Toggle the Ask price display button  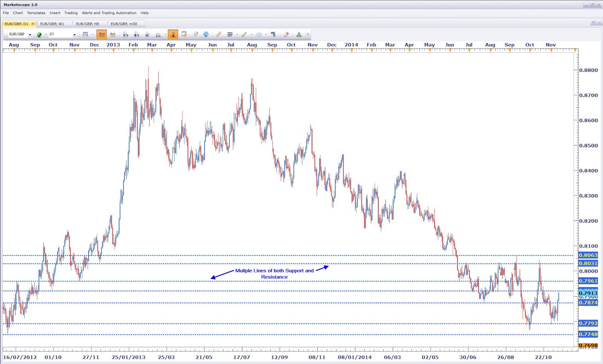(x=113, y=34)
